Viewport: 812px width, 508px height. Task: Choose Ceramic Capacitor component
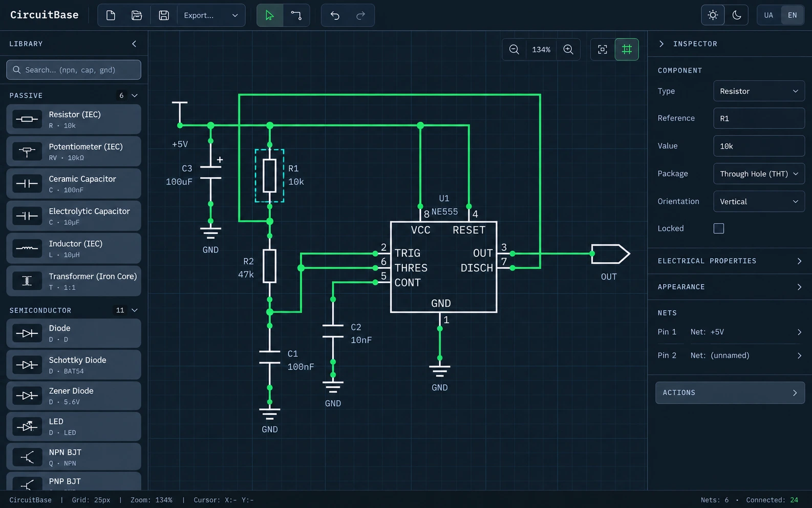74,184
